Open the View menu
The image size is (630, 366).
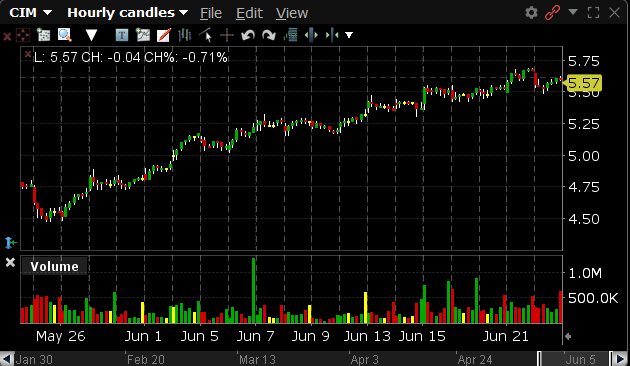[292, 13]
